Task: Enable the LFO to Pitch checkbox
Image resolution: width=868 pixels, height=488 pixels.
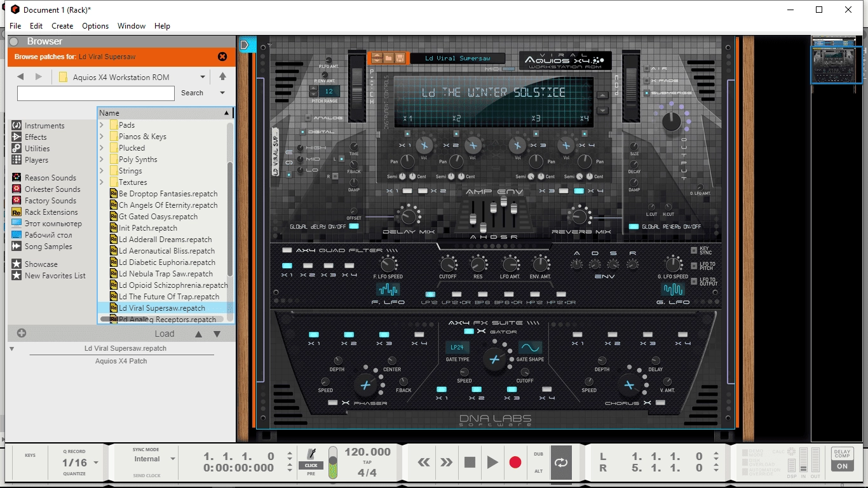Action: click(x=694, y=266)
